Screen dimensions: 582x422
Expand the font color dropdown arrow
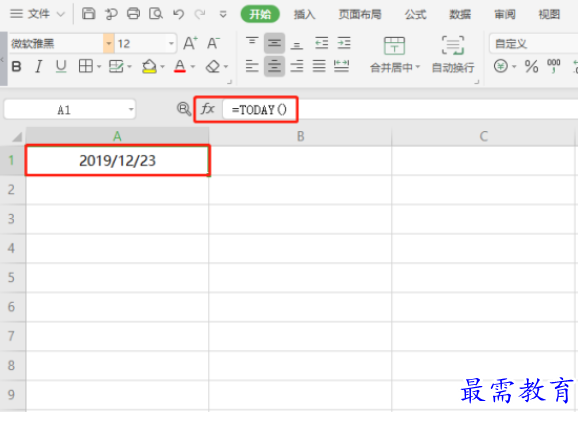(193, 67)
